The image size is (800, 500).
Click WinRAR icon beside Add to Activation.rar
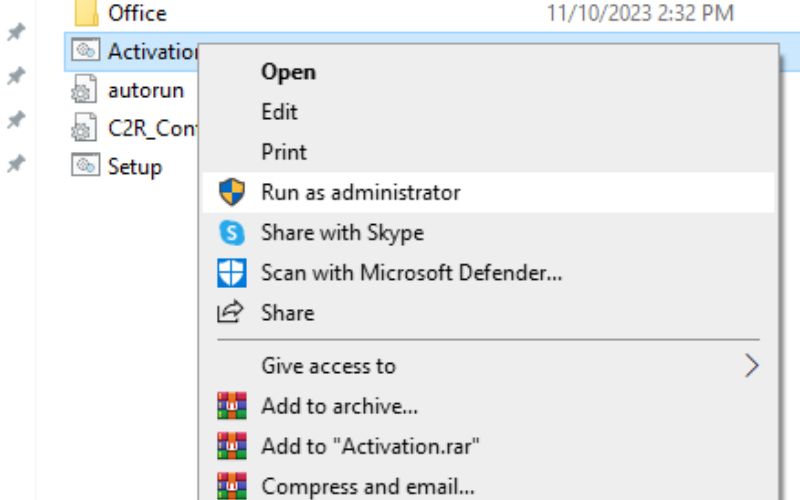(232, 446)
